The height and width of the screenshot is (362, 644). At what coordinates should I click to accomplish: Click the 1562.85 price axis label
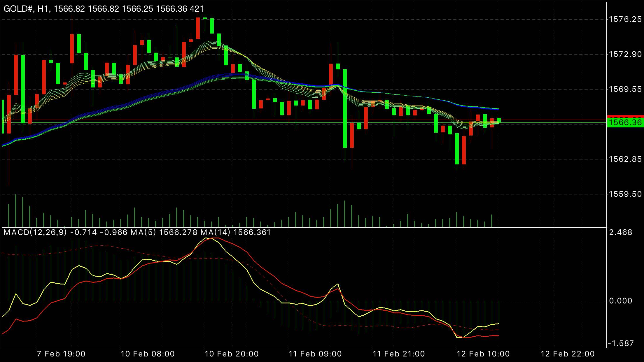[x=625, y=159]
